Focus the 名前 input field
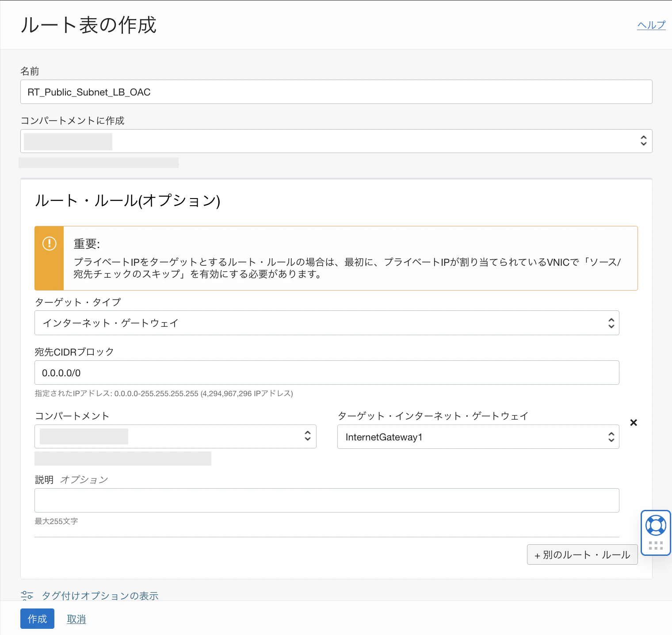The image size is (672, 635). tap(336, 92)
